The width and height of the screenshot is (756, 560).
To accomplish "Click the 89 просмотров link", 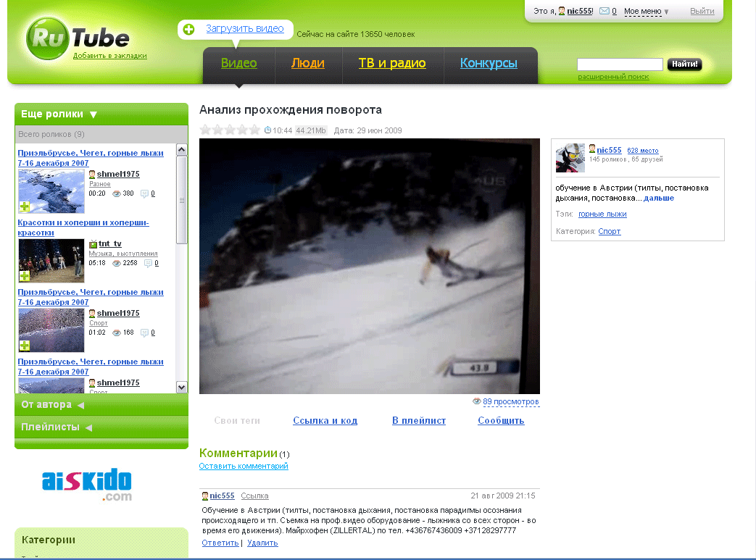I will tap(511, 401).
